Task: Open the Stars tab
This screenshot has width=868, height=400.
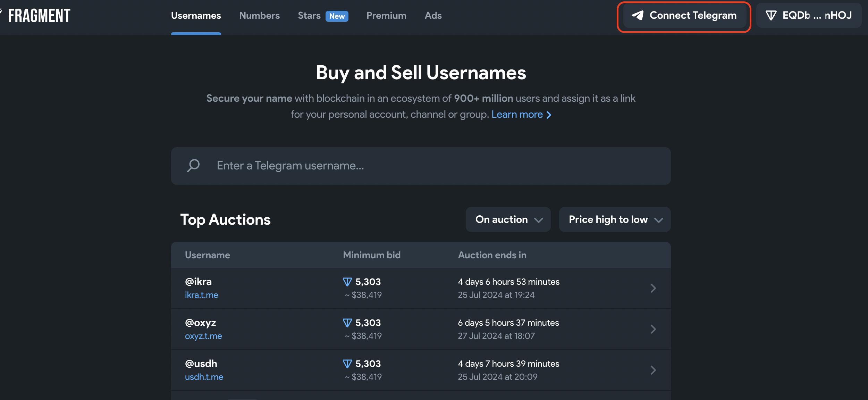Action: (309, 16)
